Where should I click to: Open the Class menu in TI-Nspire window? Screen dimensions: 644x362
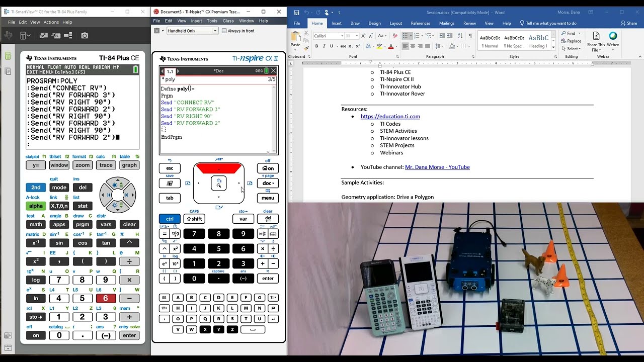[x=228, y=21]
